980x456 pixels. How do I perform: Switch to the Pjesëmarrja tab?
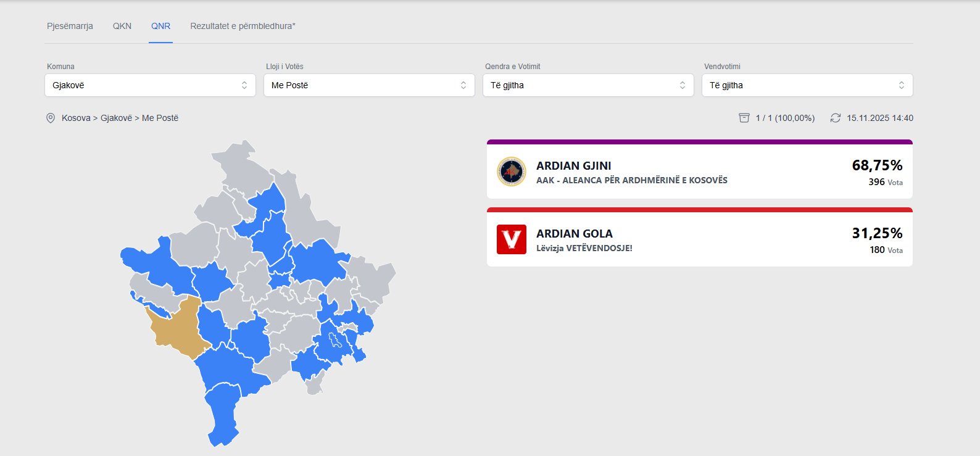pyautogui.click(x=70, y=26)
